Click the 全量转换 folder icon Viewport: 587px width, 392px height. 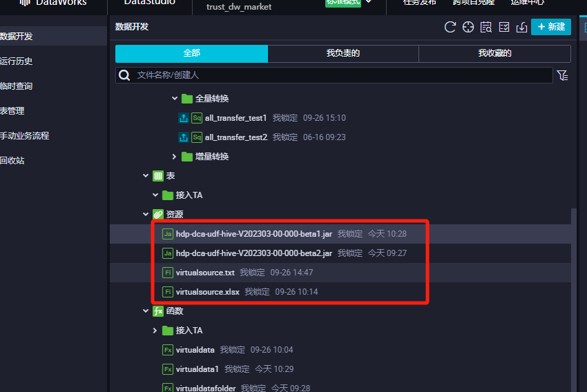pos(187,99)
